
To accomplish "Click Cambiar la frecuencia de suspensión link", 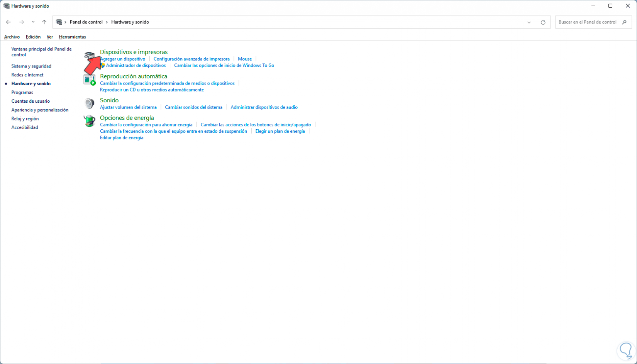I will point(173,131).
